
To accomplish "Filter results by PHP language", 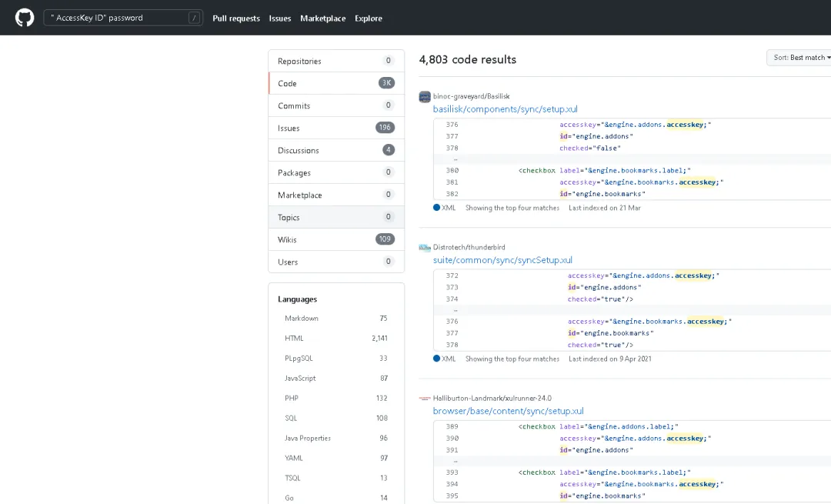I will pos(336,398).
